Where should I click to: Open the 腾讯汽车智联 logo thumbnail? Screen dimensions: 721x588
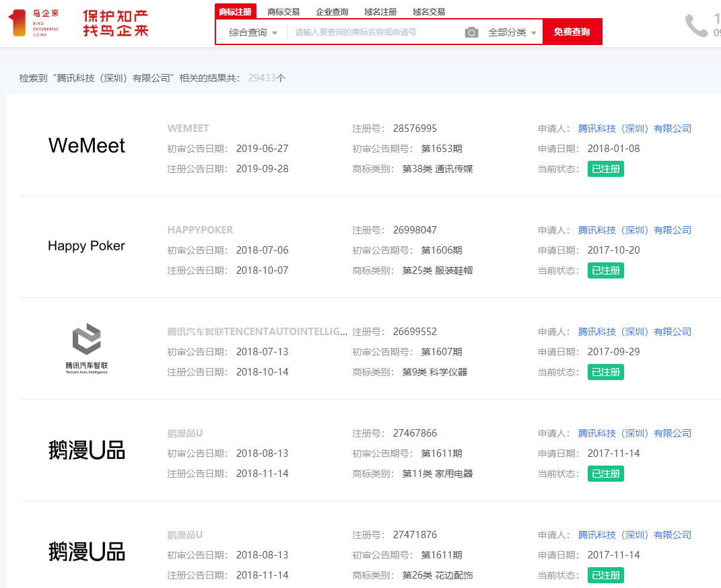[86, 348]
